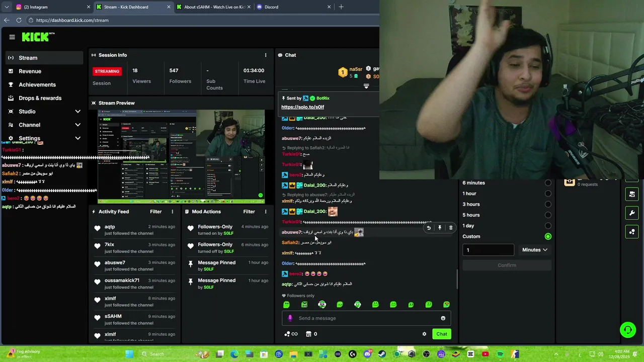644x362 pixels.
Task: Select the 6 minutes duration option
Action: (x=548, y=183)
